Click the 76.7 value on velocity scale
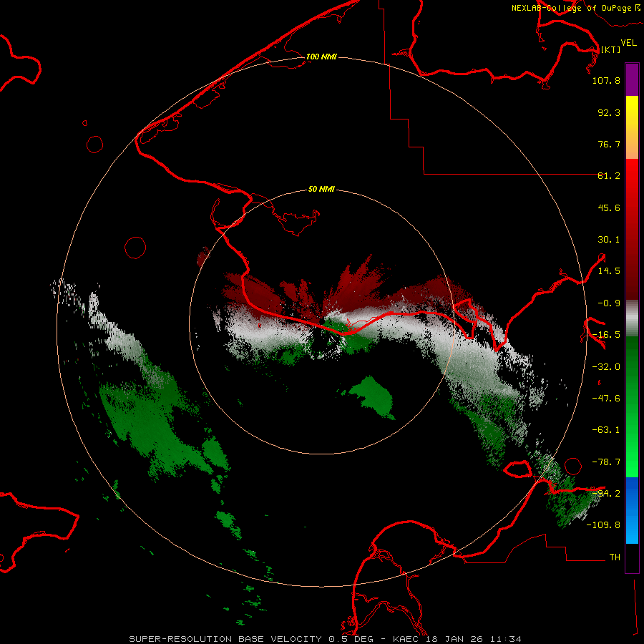Viewport: 644px width, 644px height. [x=609, y=144]
